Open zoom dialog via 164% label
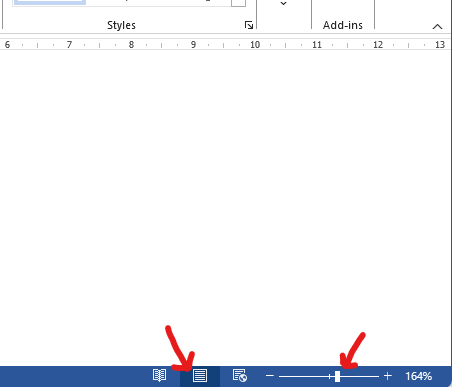The height and width of the screenshot is (387, 452). coord(419,376)
